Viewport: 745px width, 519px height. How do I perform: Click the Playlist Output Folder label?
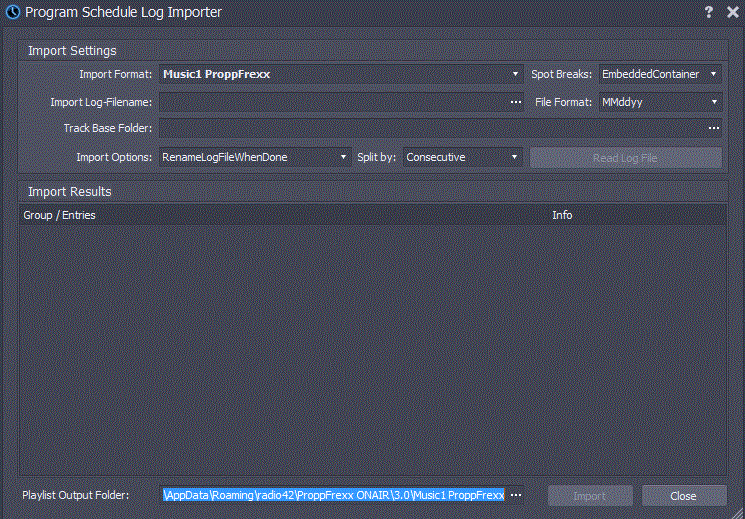click(x=76, y=495)
